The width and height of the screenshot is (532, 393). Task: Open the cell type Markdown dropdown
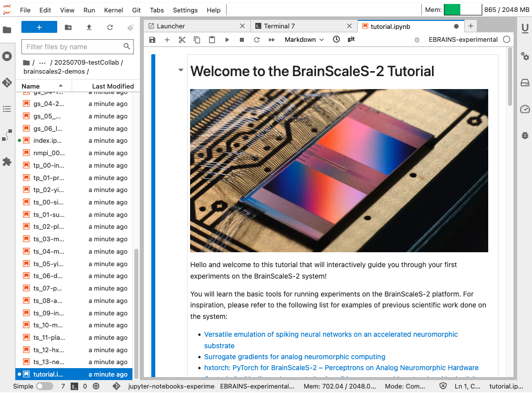(304, 40)
